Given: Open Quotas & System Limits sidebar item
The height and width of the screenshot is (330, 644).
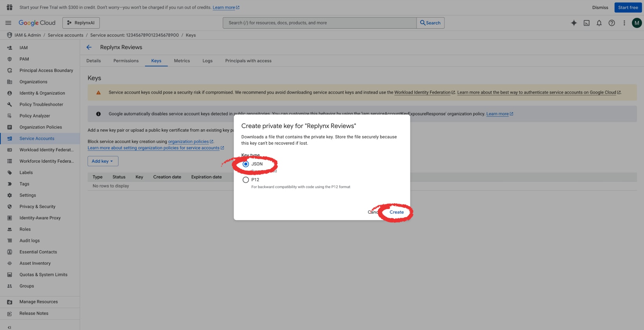Looking at the screenshot, I should tap(40, 275).
